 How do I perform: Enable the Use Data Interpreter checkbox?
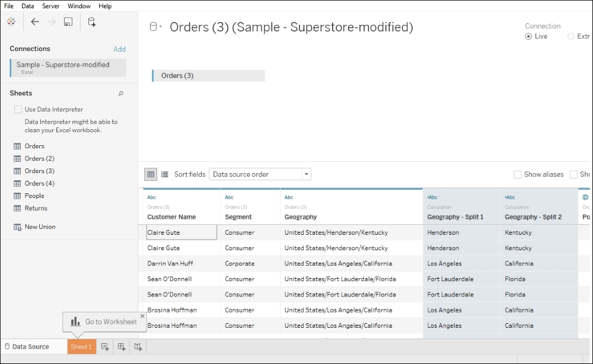pyautogui.click(x=18, y=110)
